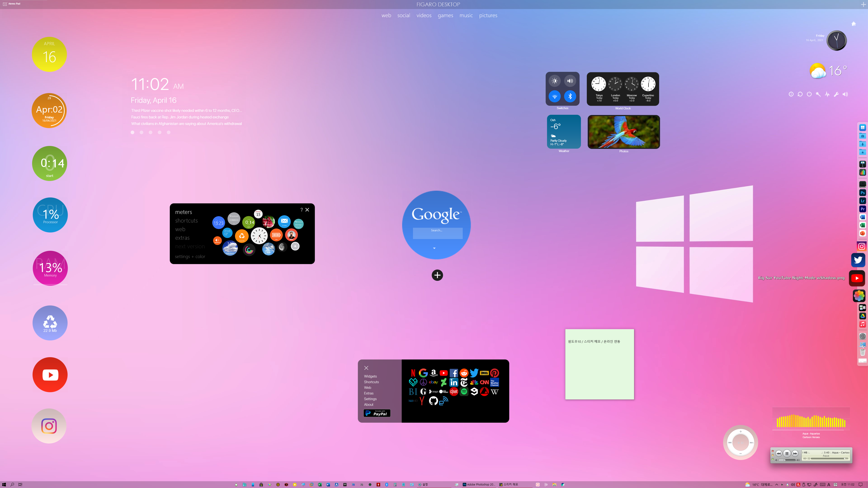Open the Pinterest shortcut in web launcher

[495, 373]
